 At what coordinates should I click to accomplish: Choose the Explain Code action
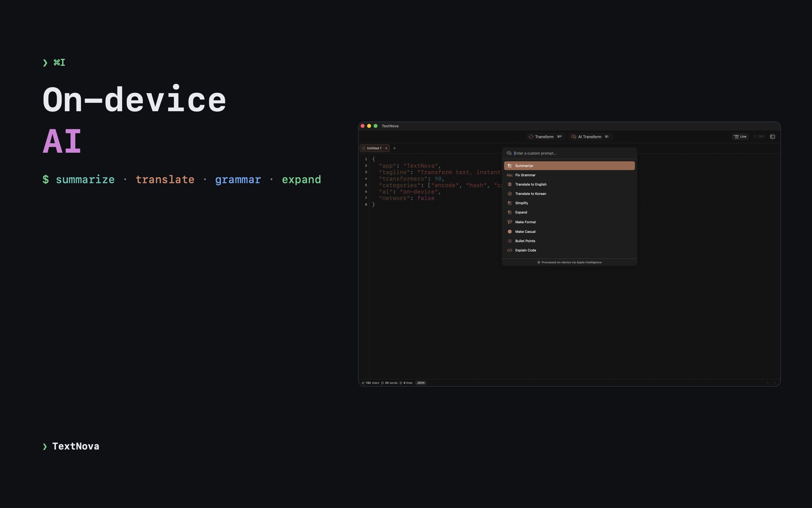coord(569,250)
